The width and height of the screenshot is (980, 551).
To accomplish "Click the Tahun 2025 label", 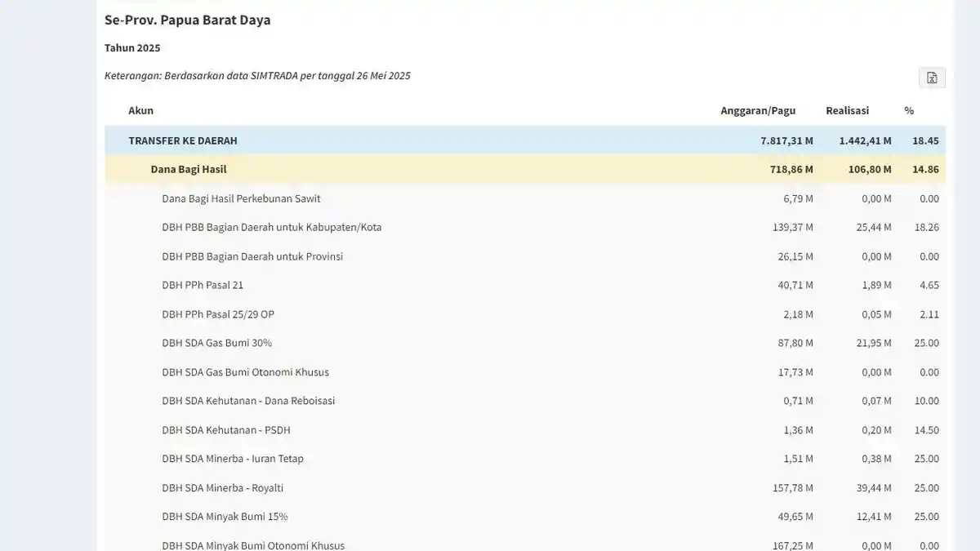I will pos(132,47).
